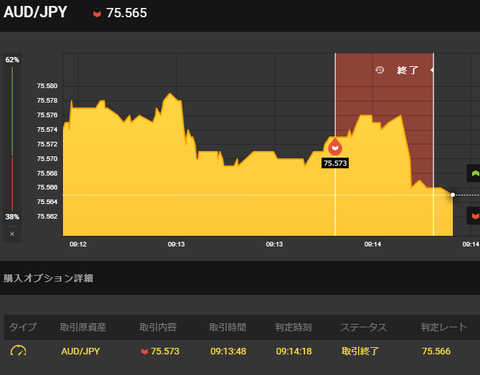
Task: Click the settlement rate 75.566
Action: (x=436, y=351)
